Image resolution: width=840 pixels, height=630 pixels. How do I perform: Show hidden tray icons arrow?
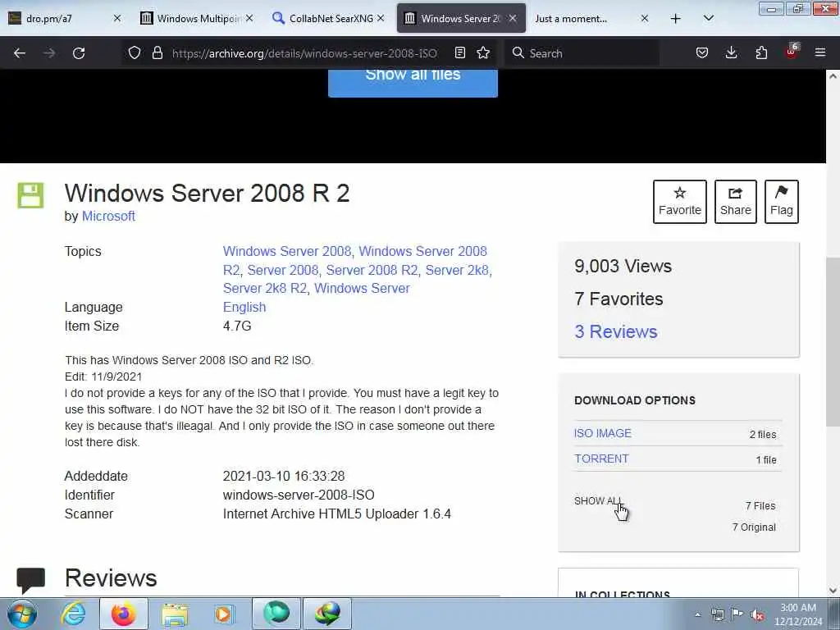pos(697,614)
